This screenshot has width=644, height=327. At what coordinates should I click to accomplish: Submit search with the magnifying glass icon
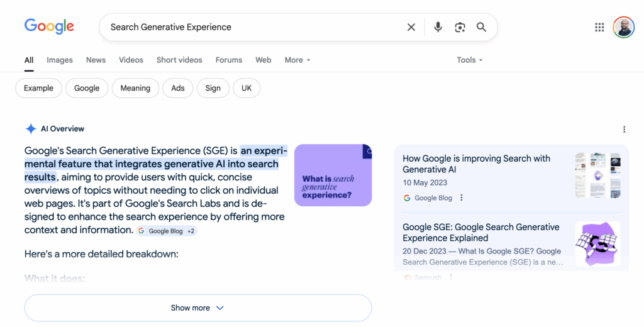coord(481,27)
